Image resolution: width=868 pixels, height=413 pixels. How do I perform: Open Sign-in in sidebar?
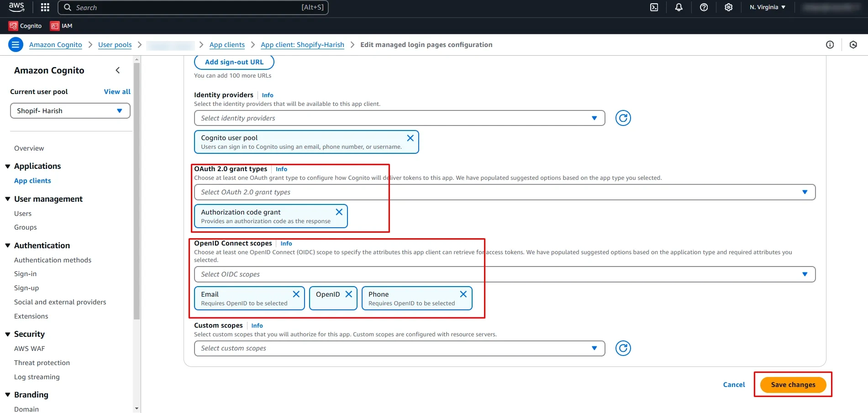tap(25, 274)
